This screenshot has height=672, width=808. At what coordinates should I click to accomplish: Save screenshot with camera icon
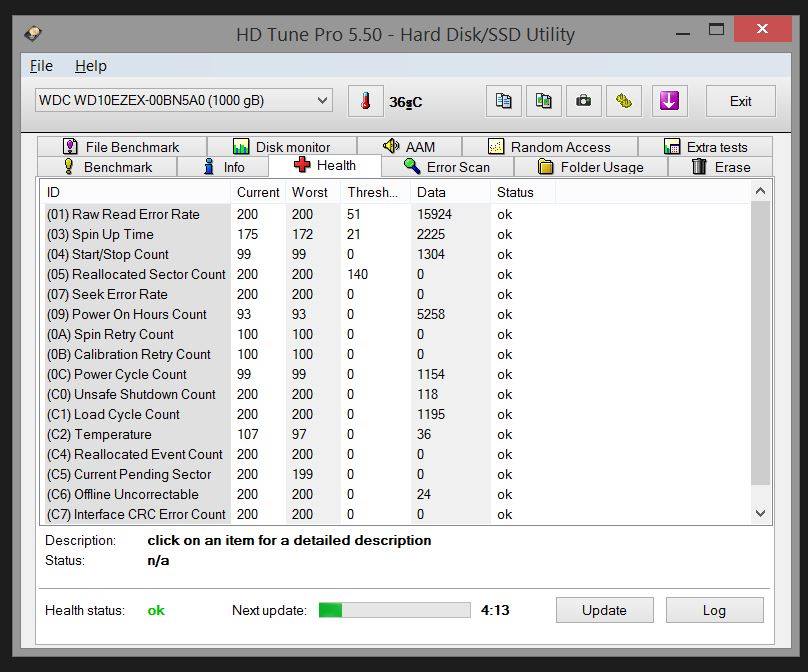pos(583,101)
